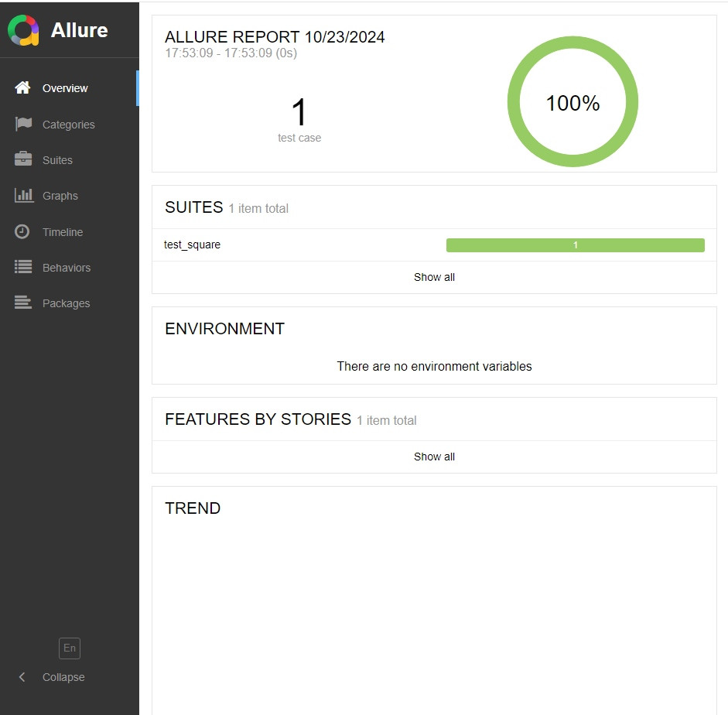Click the green test_square progress bar
This screenshot has height=715, width=728.
click(576, 245)
